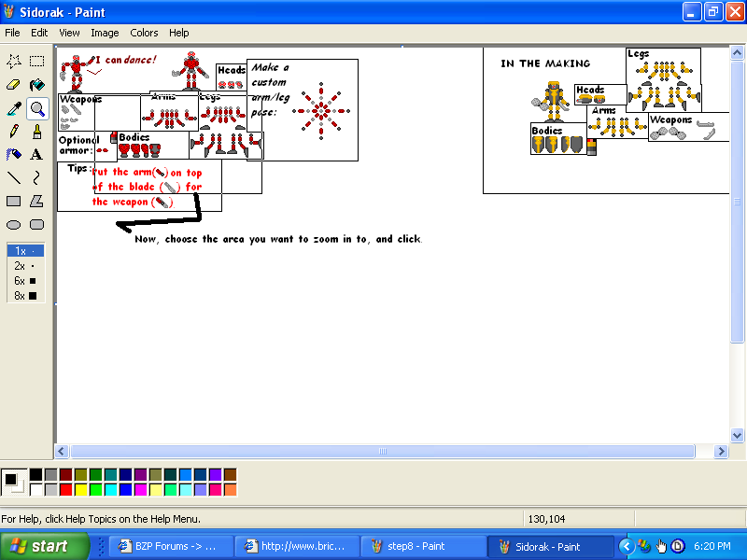Select the Line tool

pos(14,177)
